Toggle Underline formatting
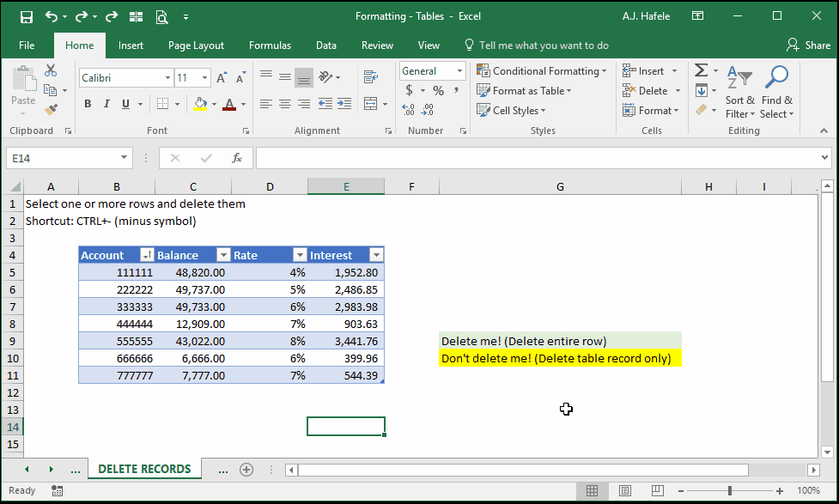 [x=125, y=104]
